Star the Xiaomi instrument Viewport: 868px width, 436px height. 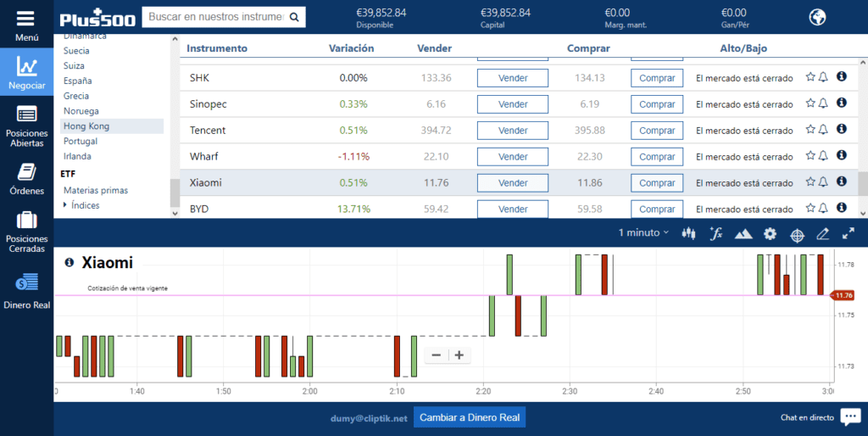810,182
